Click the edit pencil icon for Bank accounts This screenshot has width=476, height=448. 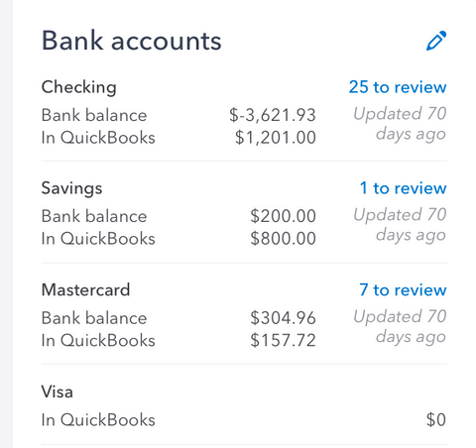[436, 41]
